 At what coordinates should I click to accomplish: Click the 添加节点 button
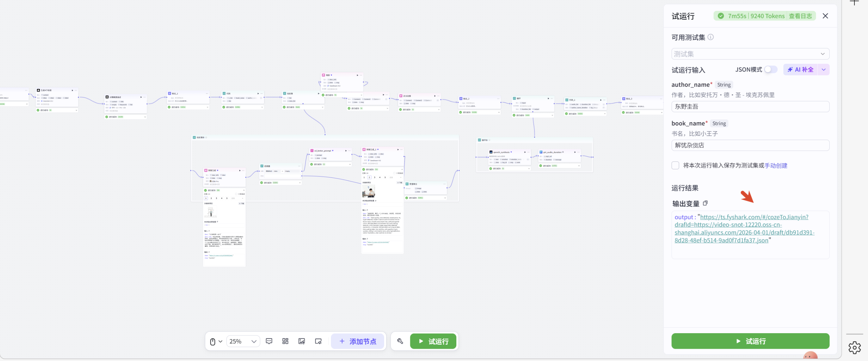(358, 341)
